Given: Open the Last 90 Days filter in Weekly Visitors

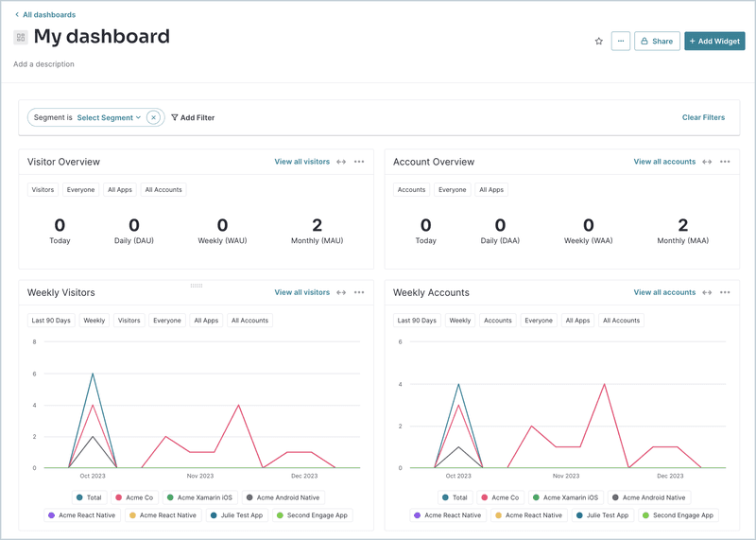Looking at the screenshot, I should (x=51, y=321).
